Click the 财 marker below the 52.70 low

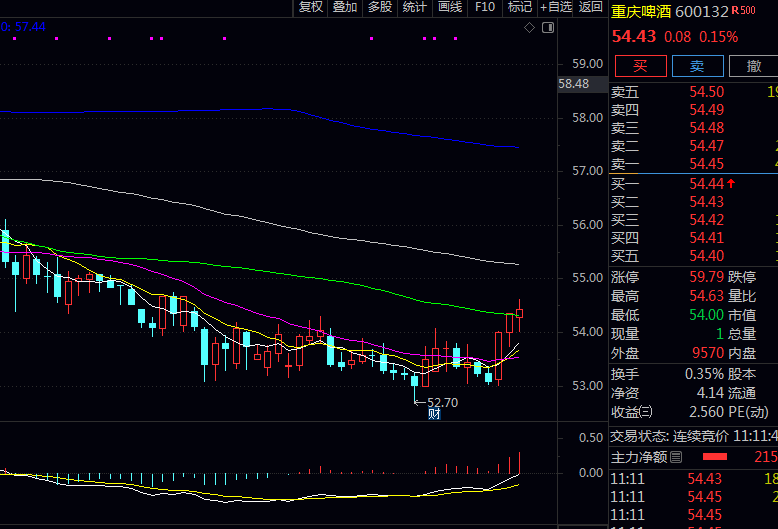pyautogui.click(x=434, y=413)
